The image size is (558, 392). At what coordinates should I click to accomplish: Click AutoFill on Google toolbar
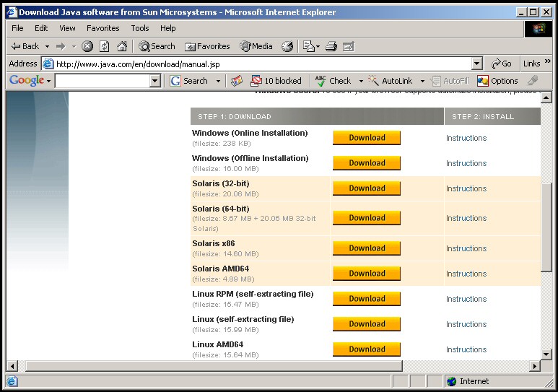450,81
